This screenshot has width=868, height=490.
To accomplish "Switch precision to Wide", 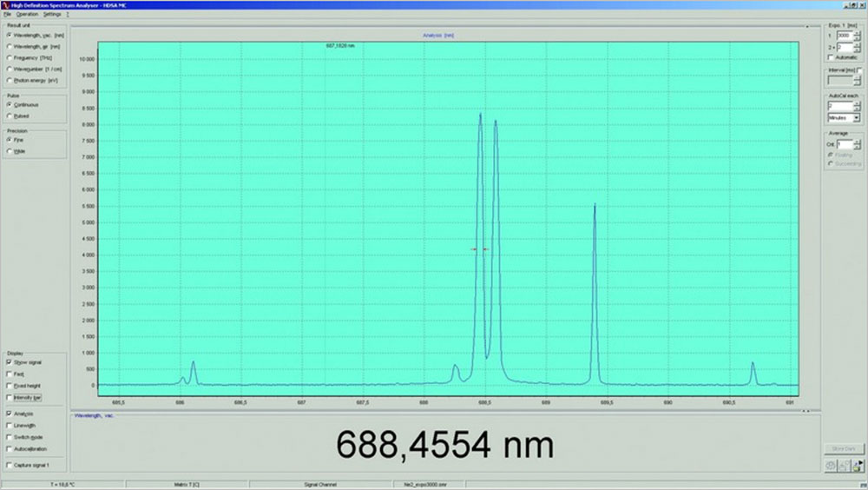I will [10, 150].
